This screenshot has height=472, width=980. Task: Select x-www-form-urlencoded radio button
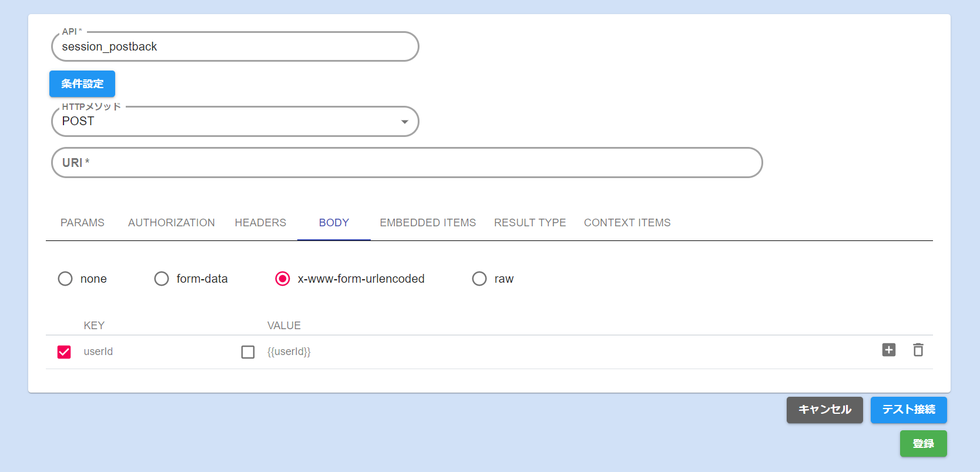point(283,279)
